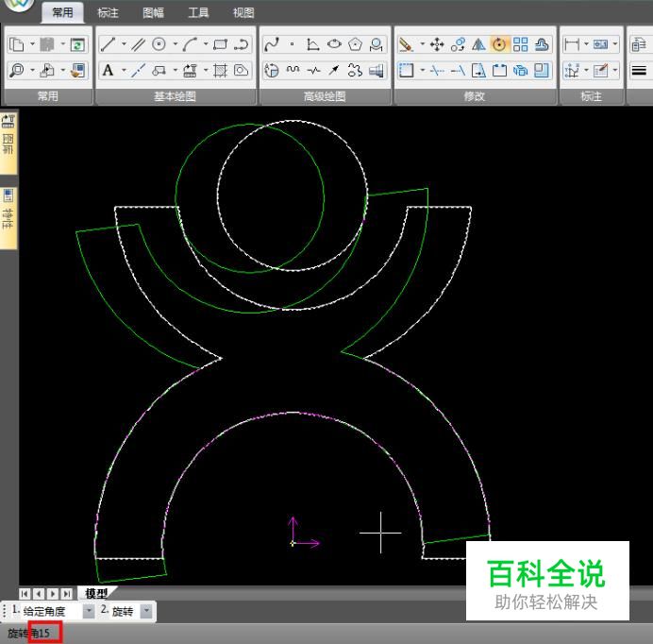Click the lineweight three-lines icon
Image resolution: width=653 pixels, height=644 pixels.
[x=639, y=70]
